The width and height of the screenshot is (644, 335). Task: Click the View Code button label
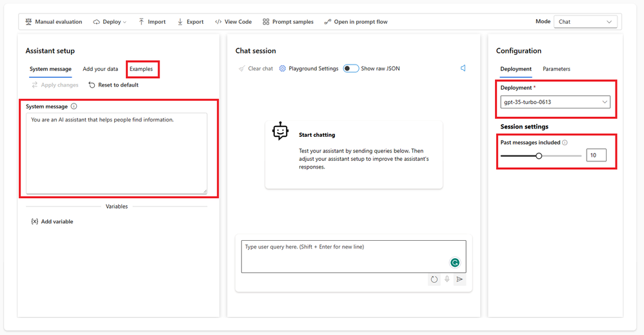pos(238,22)
